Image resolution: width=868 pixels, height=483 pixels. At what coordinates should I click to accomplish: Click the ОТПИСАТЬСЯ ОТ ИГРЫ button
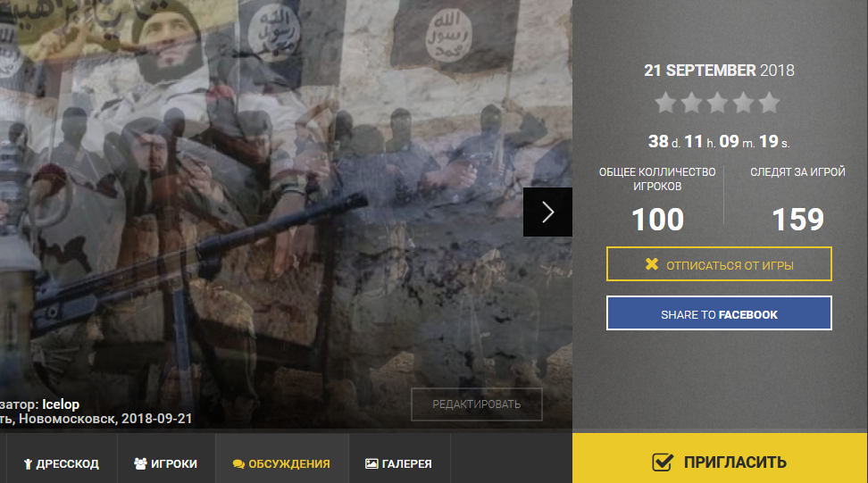[x=719, y=264]
